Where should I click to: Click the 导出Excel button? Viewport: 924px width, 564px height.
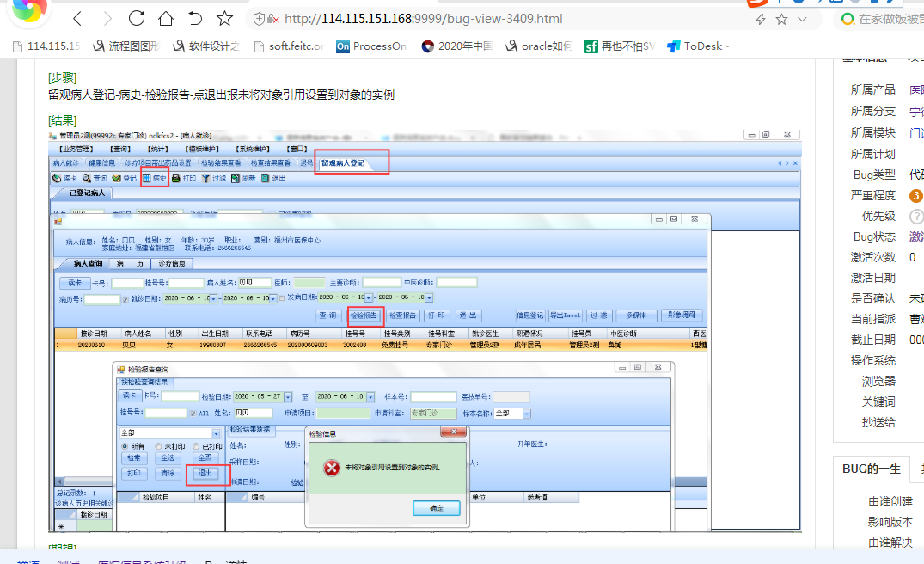tap(565, 316)
